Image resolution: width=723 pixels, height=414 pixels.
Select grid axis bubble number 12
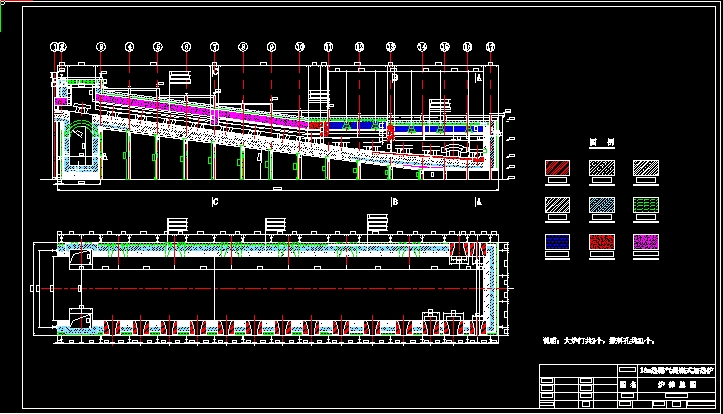pyautogui.click(x=359, y=47)
